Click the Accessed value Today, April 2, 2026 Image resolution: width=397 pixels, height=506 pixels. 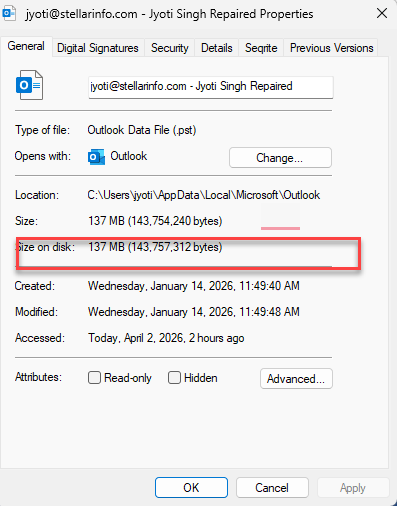[166, 338]
